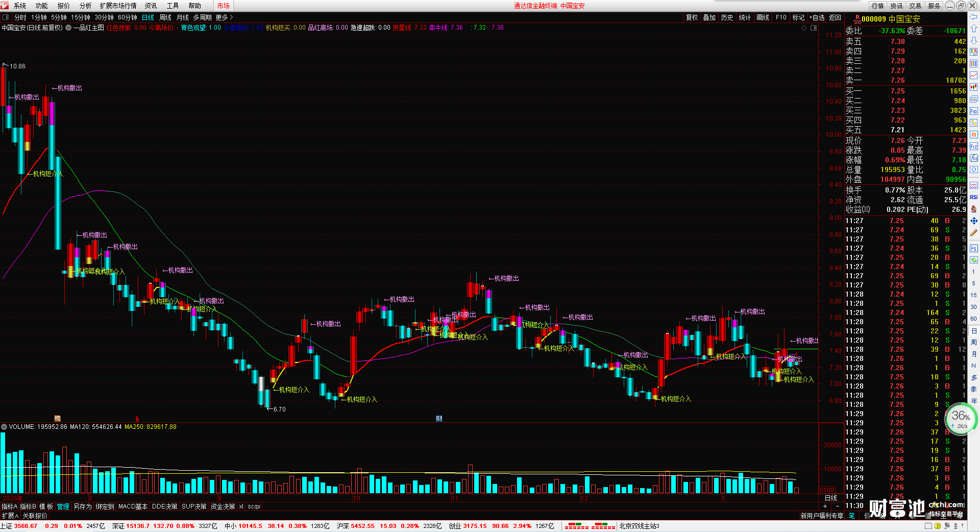Open the 分析 menu
The height and width of the screenshot is (532, 980).
86,6
